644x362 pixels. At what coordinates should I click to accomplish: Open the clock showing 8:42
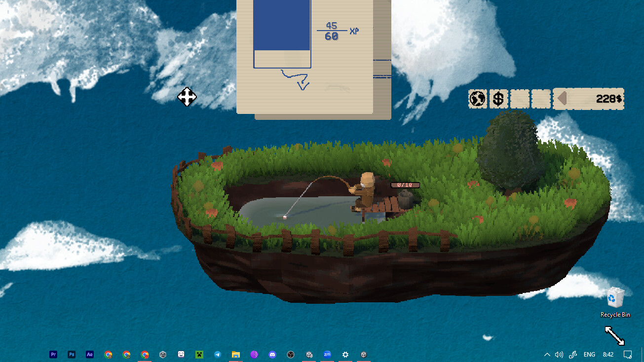point(608,354)
